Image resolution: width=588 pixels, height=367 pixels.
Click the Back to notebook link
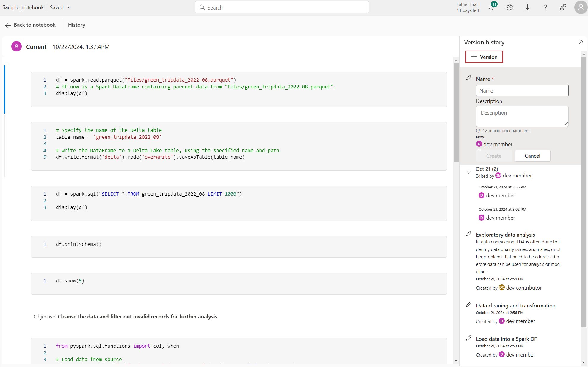click(30, 25)
